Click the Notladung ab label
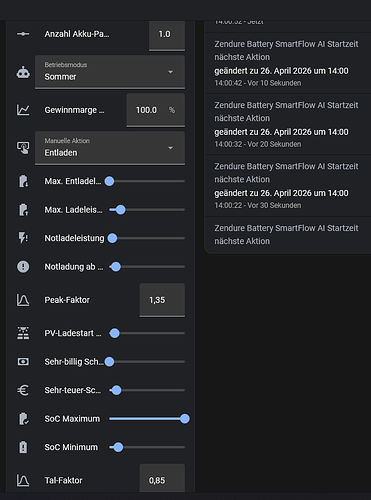 (74, 267)
